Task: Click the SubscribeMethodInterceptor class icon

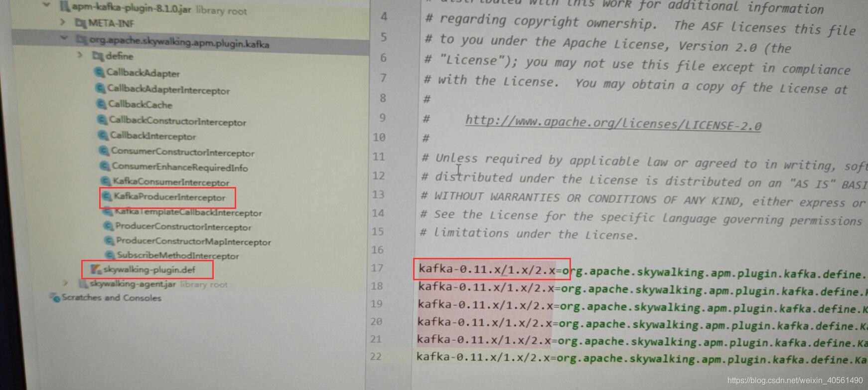Action: [110, 255]
